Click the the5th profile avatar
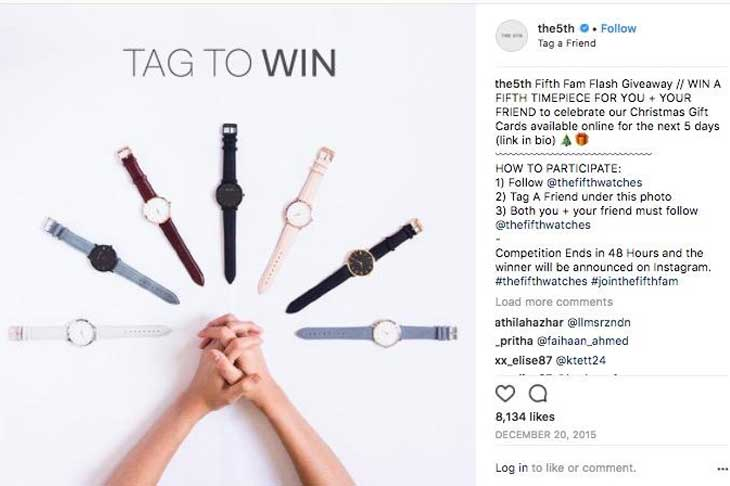Screen dimensions: 730x486 coord(511,35)
